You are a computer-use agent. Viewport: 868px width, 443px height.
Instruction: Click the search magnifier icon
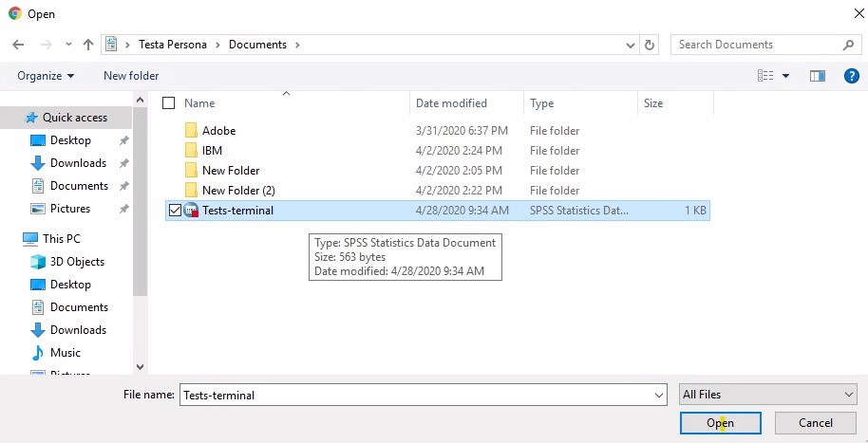[848, 45]
